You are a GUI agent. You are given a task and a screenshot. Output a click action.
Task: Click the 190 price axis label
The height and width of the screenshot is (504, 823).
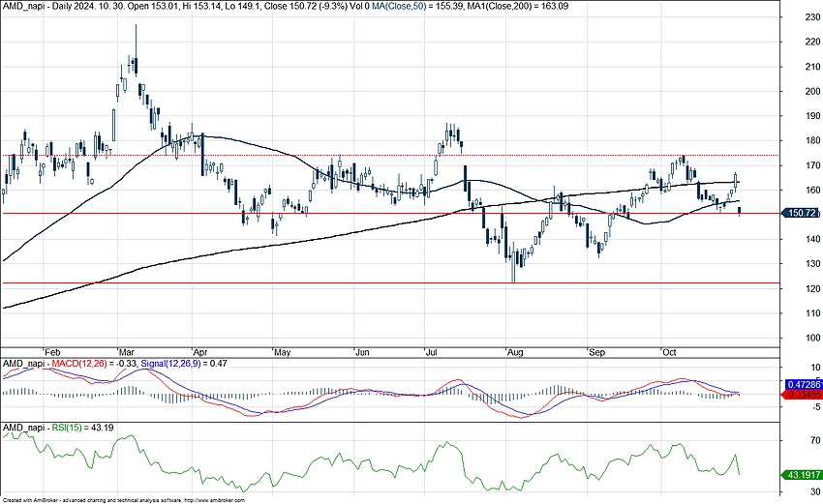point(812,116)
